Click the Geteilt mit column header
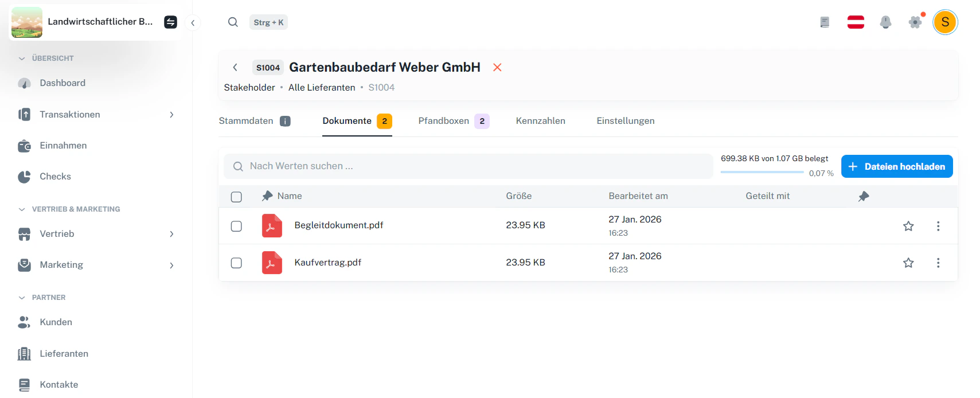 768,196
